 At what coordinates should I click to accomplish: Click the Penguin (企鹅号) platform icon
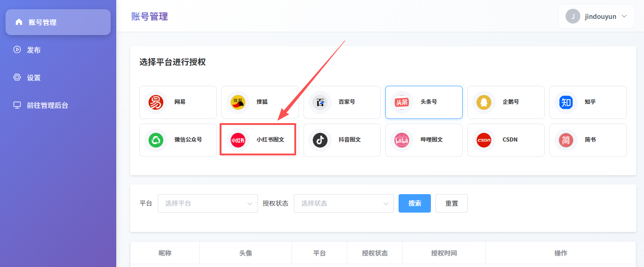(x=484, y=102)
